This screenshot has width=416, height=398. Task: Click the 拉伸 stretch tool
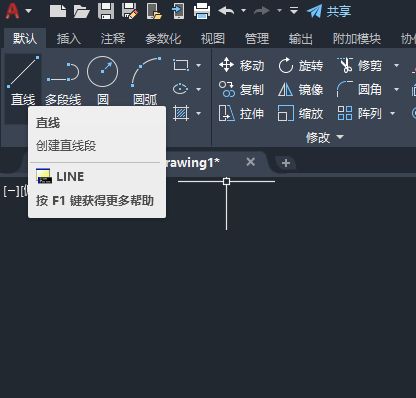pyautogui.click(x=241, y=113)
